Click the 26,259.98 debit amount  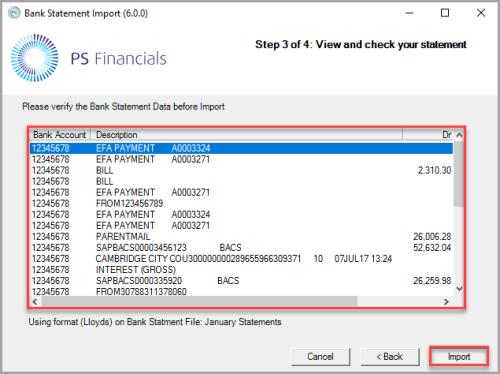432,280
